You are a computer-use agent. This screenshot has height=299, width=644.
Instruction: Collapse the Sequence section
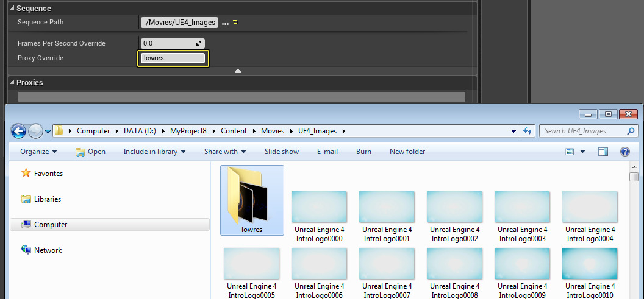[x=12, y=9]
